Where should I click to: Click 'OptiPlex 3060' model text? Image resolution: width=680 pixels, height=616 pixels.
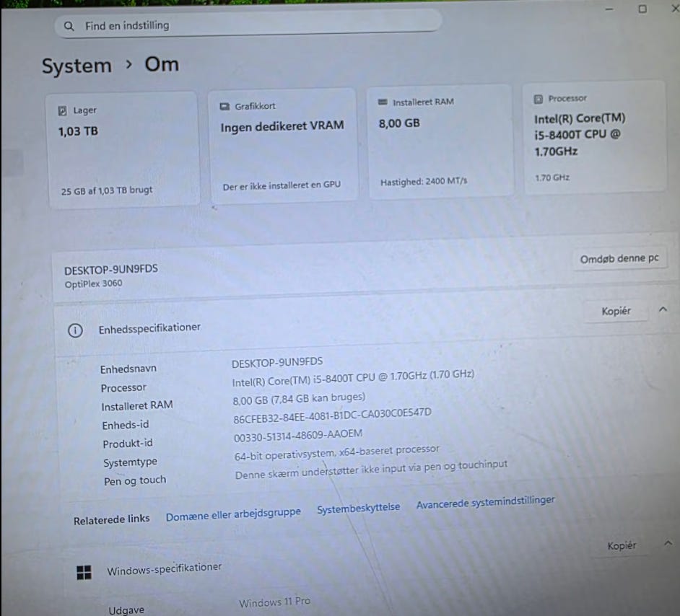point(93,284)
